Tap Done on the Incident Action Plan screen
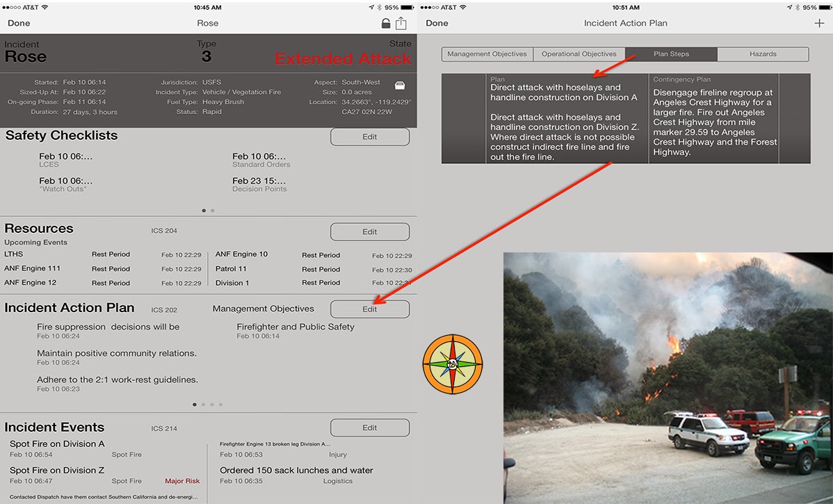 coord(437,23)
